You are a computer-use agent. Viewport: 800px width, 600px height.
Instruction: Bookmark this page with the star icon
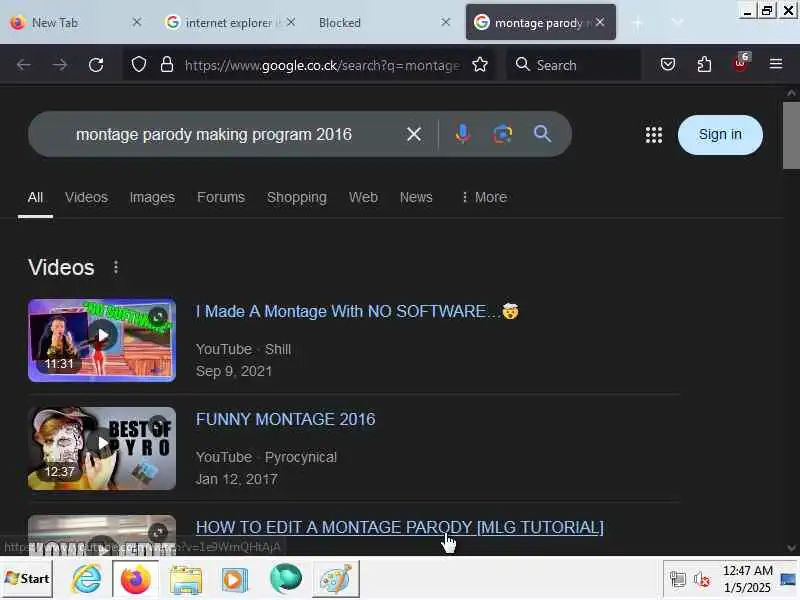[x=480, y=65]
